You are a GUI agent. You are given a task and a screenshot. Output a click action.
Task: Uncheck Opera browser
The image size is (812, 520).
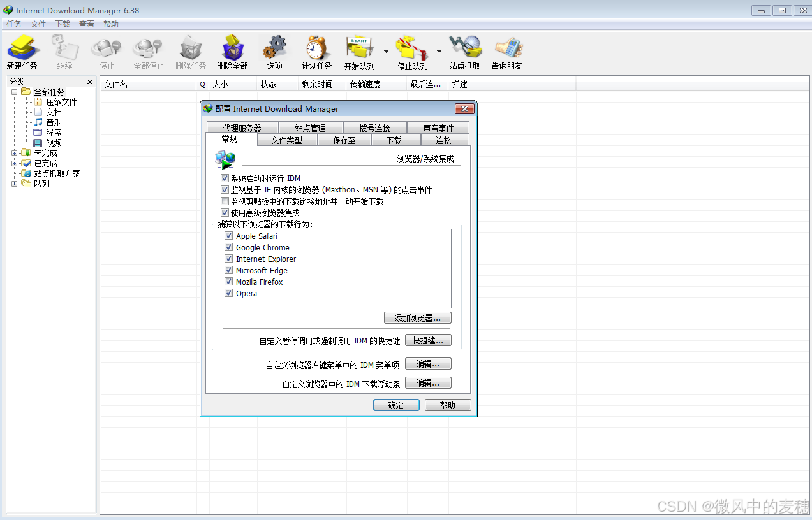point(229,293)
